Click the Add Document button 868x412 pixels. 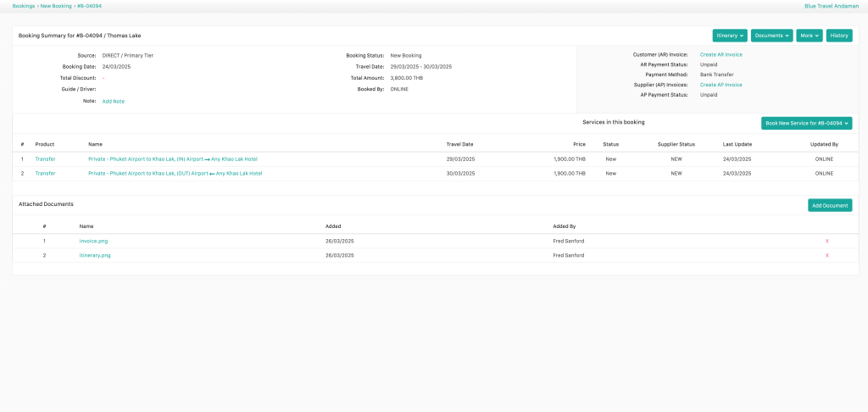tap(830, 205)
